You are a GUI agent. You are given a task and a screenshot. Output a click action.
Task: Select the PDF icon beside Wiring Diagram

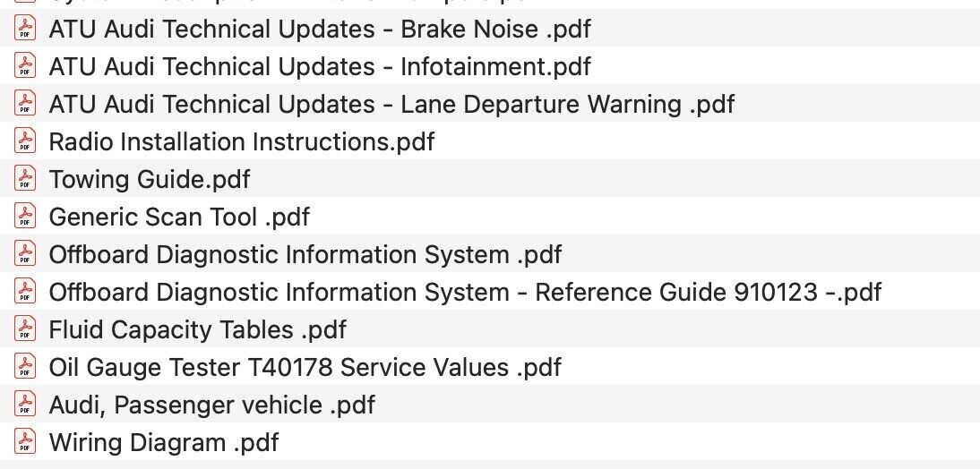(26, 443)
